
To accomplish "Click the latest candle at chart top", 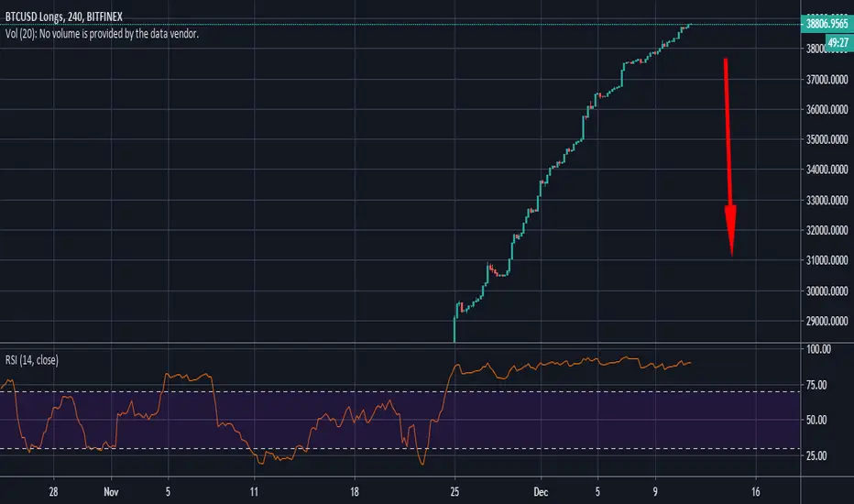I will [x=689, y=25].
